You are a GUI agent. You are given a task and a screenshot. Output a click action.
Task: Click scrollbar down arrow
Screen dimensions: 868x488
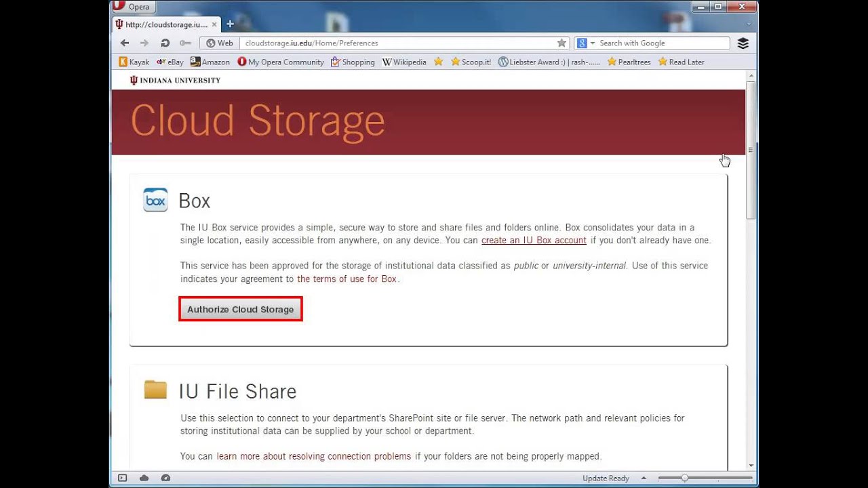coord(751,466)
